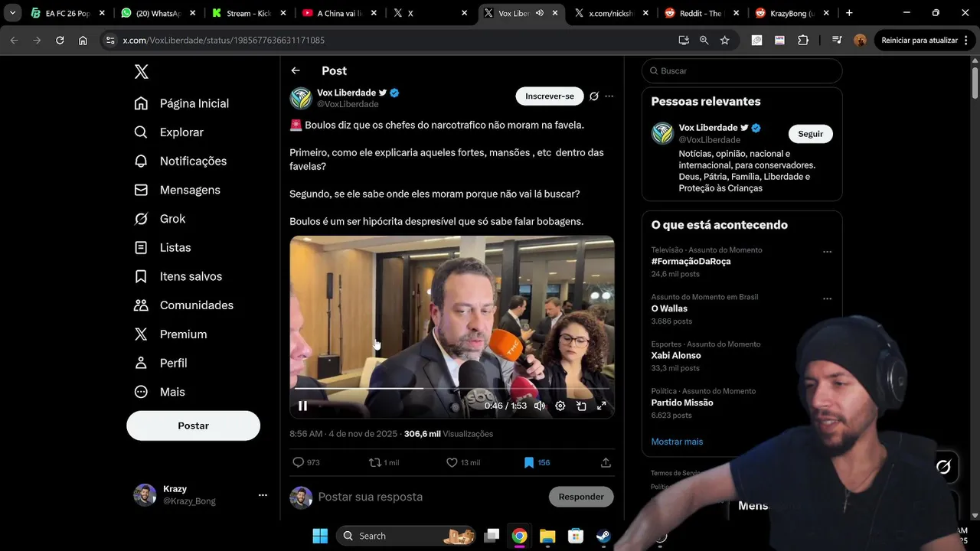980x551 pixels.
Task: Open Mais menu in sidebar
Action: click(159, 392)
